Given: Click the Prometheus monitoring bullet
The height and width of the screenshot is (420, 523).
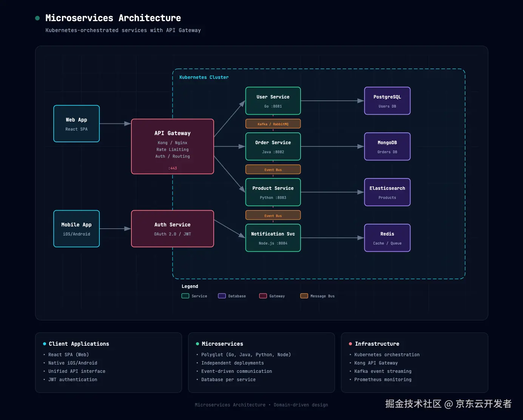Looking at the screenshot, I should [383, 380].
